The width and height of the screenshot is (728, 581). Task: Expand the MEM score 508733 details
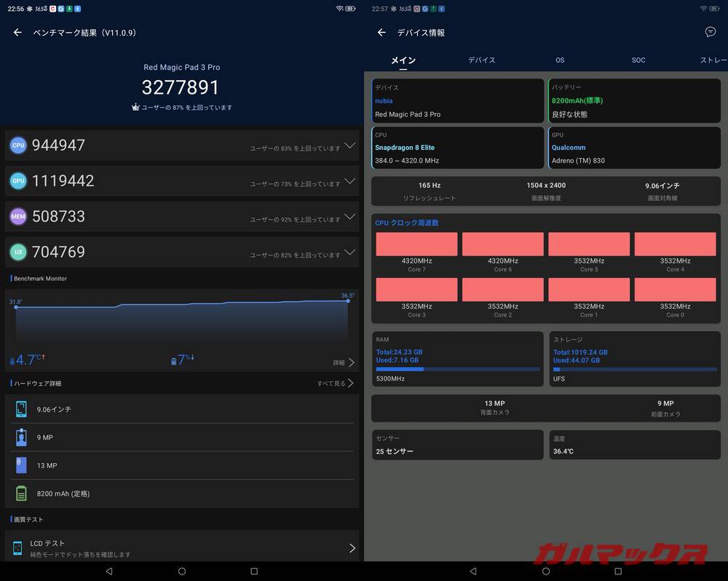click(x=349, y=216)
